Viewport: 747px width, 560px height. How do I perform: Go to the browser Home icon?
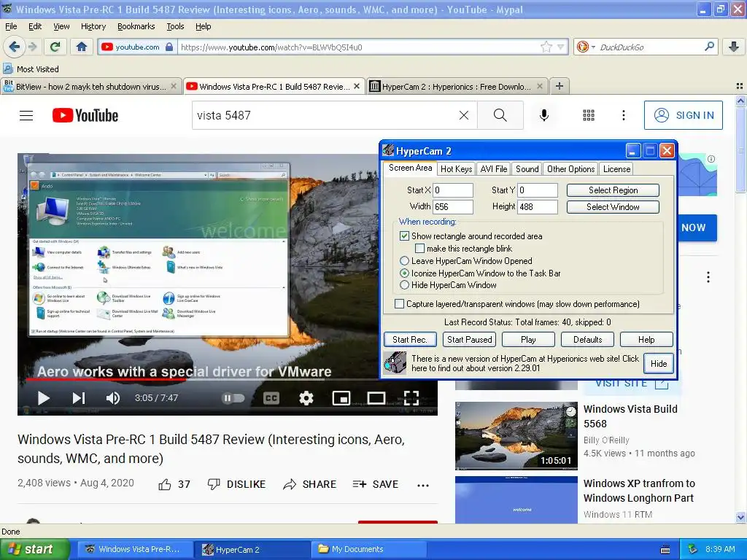82,47
